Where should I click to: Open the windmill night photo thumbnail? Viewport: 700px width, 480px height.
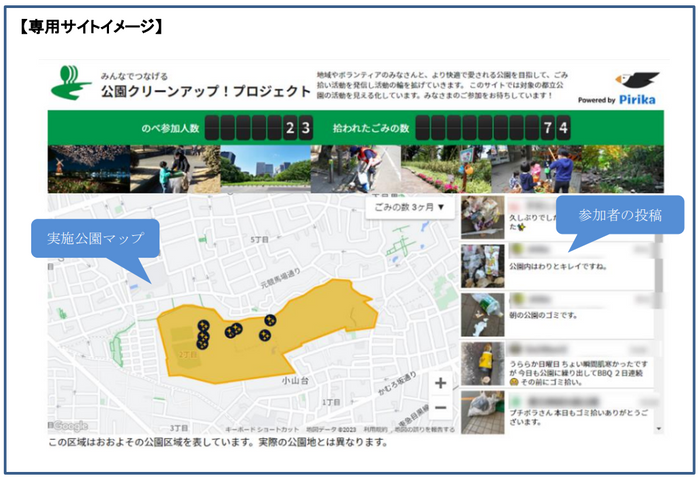click(89, 169)
